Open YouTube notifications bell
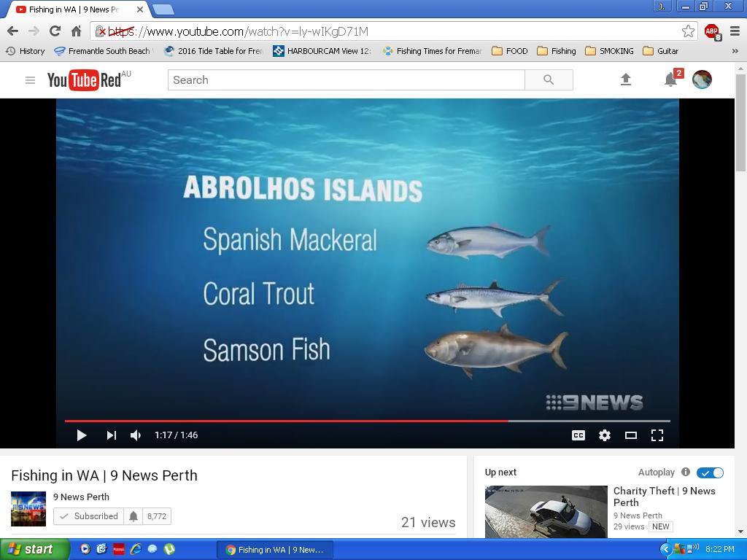 tap(670, 79)
